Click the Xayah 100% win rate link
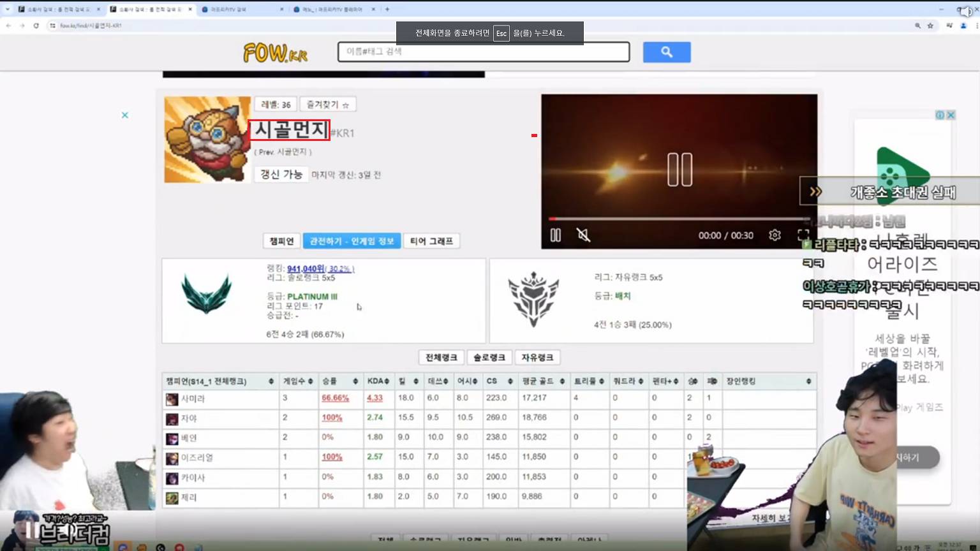 332,418
